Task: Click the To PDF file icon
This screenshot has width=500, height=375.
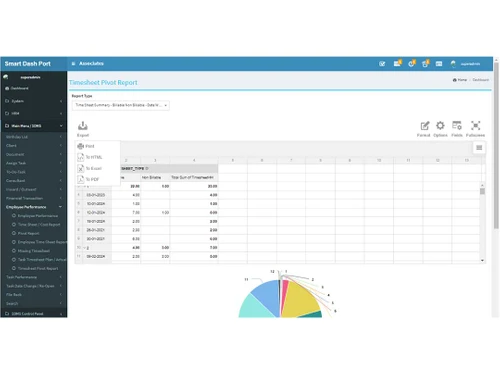Action: tap(80, 179)
